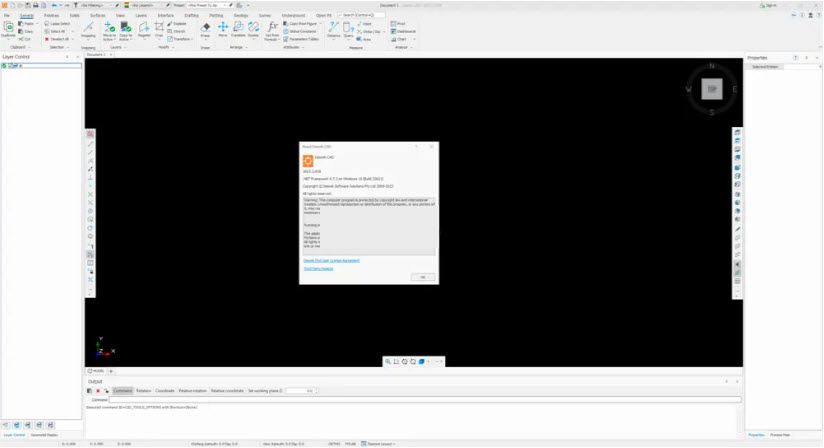Open Dashboards in Analyze group

tap(403, 32)
